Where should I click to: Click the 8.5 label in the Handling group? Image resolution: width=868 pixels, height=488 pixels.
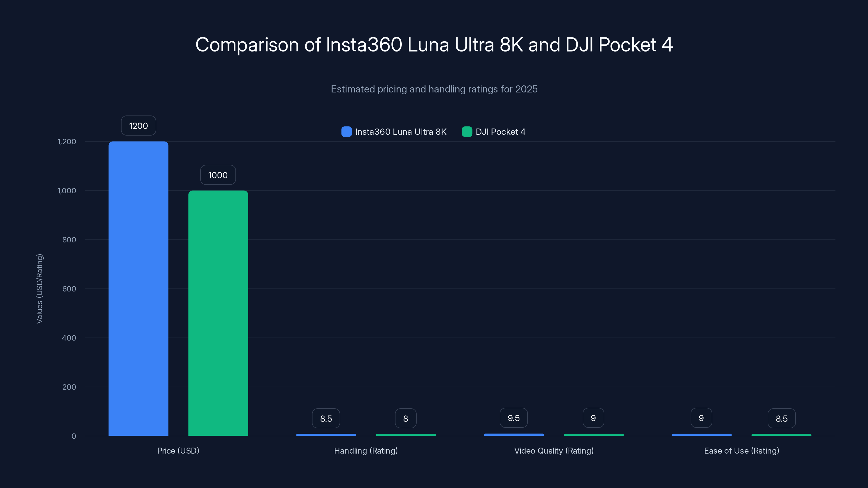(326, 418)
